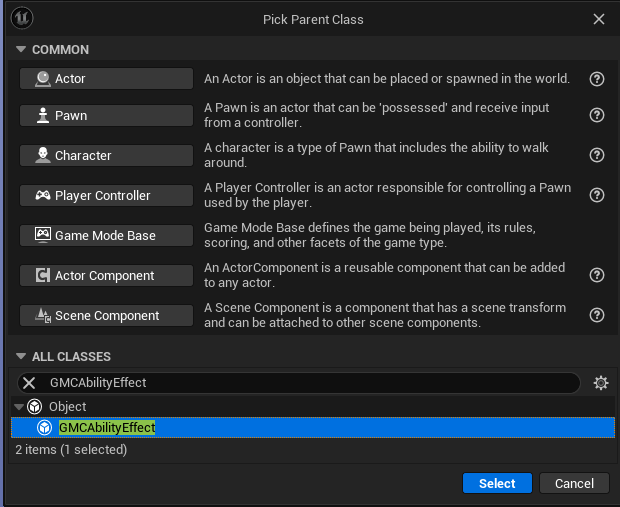This screenshot has height=507, width=620.
Task: Collapse the Object tree node
Action: point(18,407)
